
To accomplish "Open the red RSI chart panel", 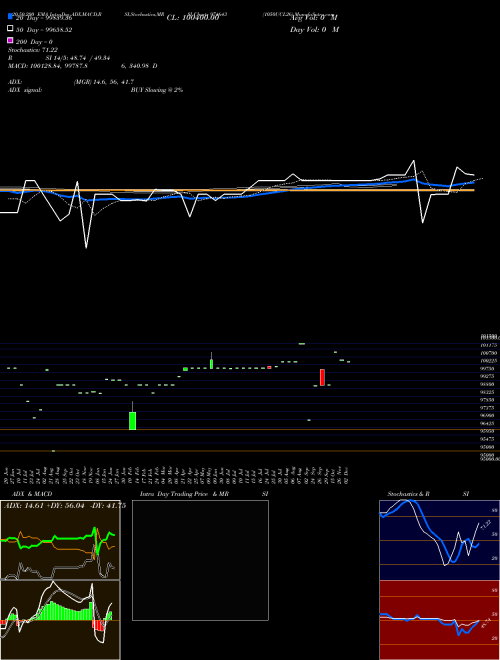I will tap(439, 620).
